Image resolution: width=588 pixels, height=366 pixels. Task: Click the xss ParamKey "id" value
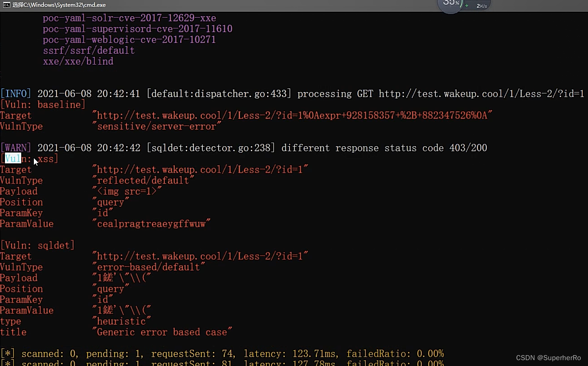point(103,213)
